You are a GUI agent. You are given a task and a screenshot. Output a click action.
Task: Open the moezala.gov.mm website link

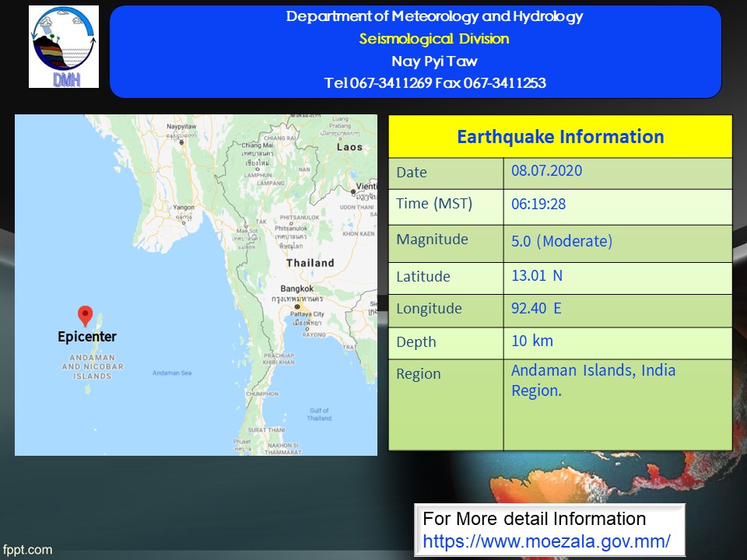tap(546, 541)
